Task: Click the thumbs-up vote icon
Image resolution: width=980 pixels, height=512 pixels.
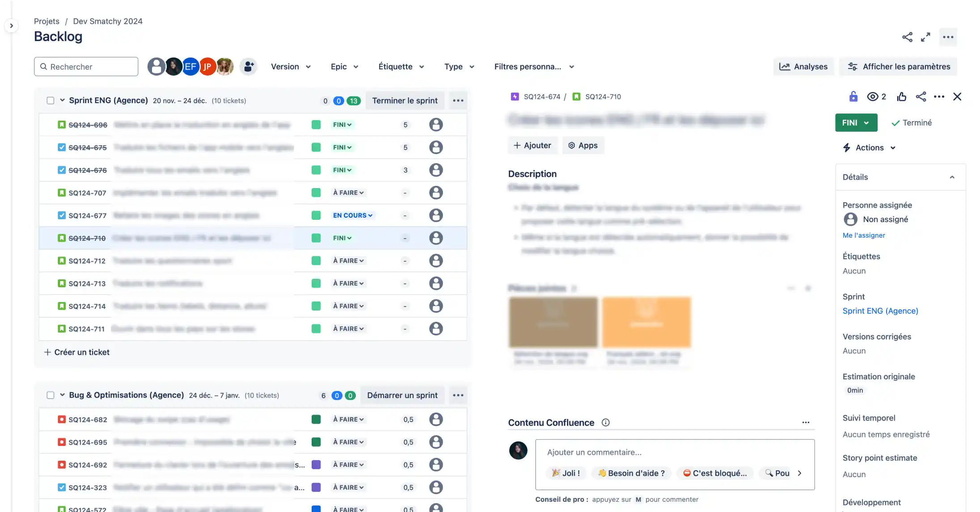Action: 901,97
